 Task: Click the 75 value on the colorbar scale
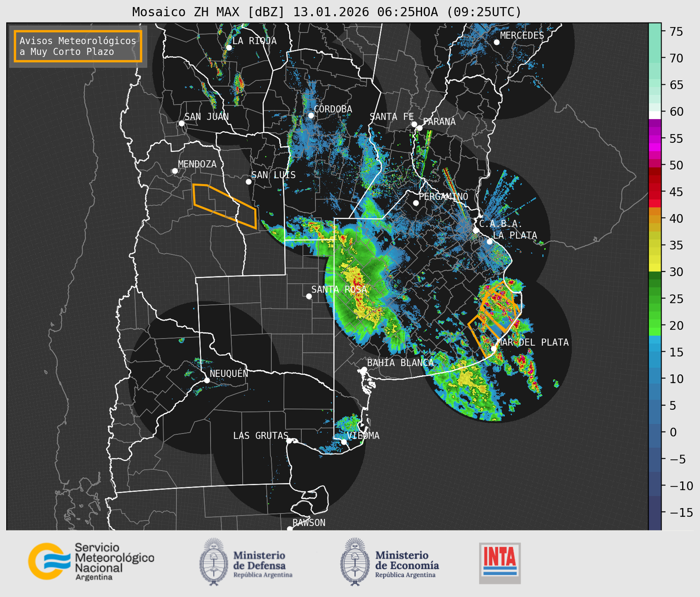(676, 32)
